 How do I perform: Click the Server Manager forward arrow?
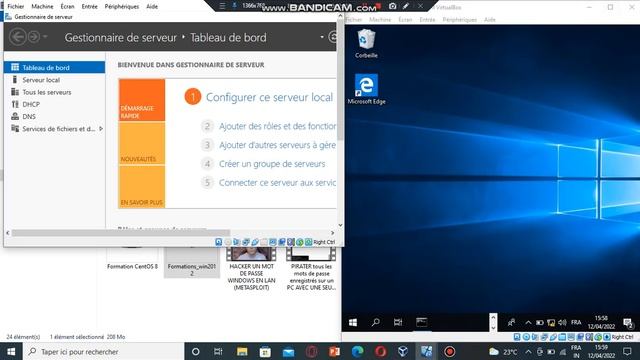(x=34, y=37)
